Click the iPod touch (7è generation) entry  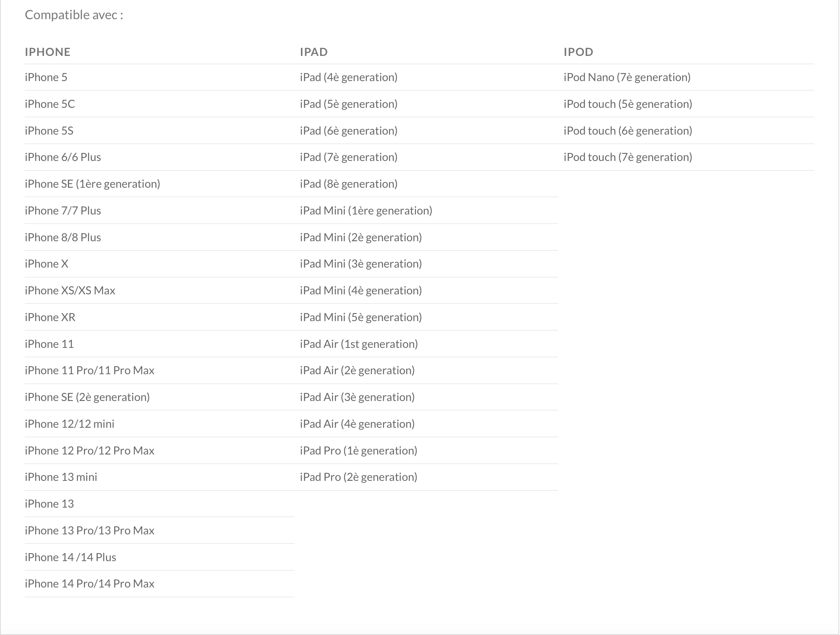pyautogui.click(x=628, y=157)
